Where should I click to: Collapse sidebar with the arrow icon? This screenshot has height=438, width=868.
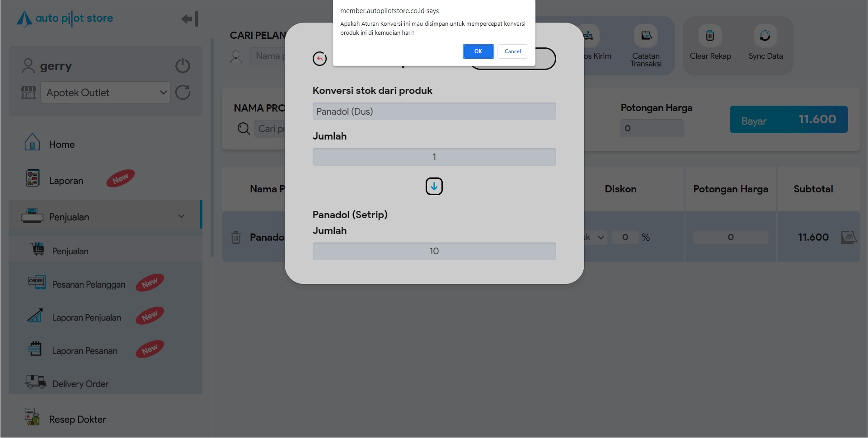click(189, 19)
